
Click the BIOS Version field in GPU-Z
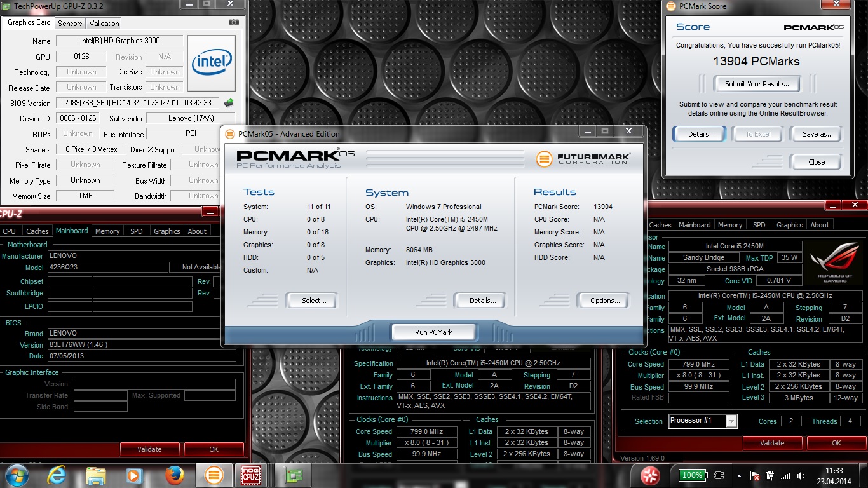point(139,103)
